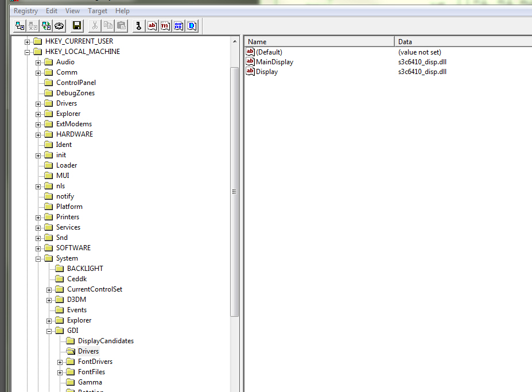This screenshot has height=392, width=532.
Task: Click the connect to device toolbar icon
Action: tap(20, 26)
